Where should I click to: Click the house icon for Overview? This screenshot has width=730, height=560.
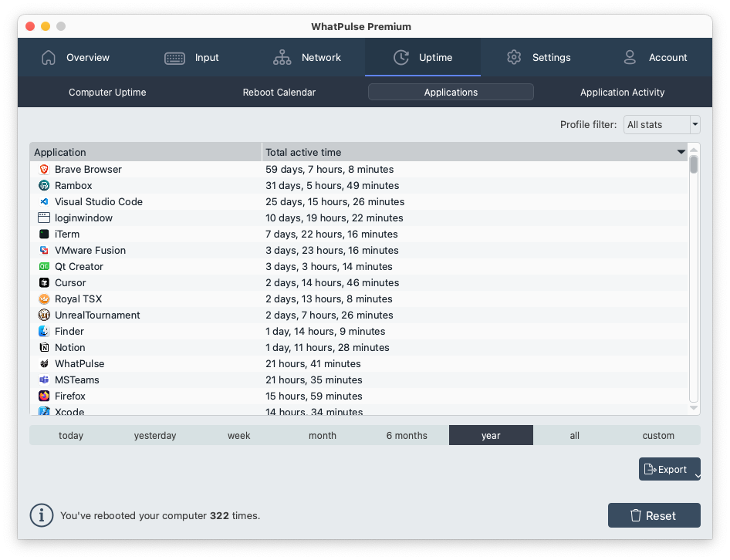click(x=49, y=58)
